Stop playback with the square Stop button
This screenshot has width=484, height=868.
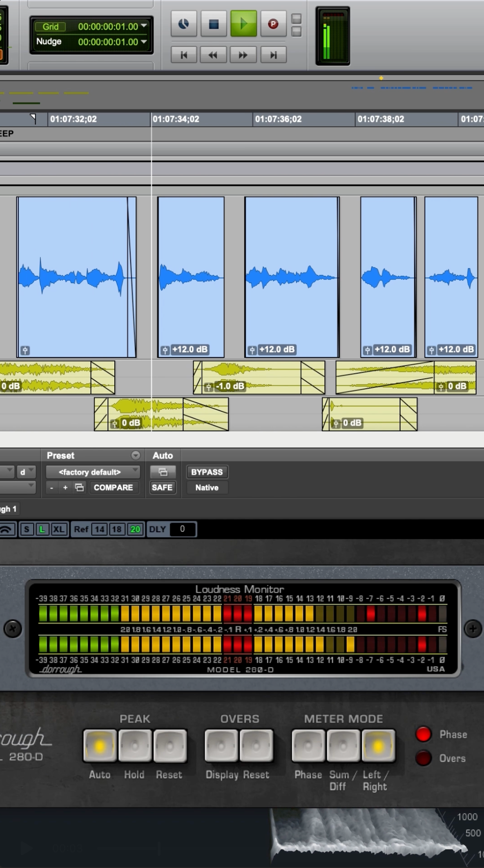[213, 24]
